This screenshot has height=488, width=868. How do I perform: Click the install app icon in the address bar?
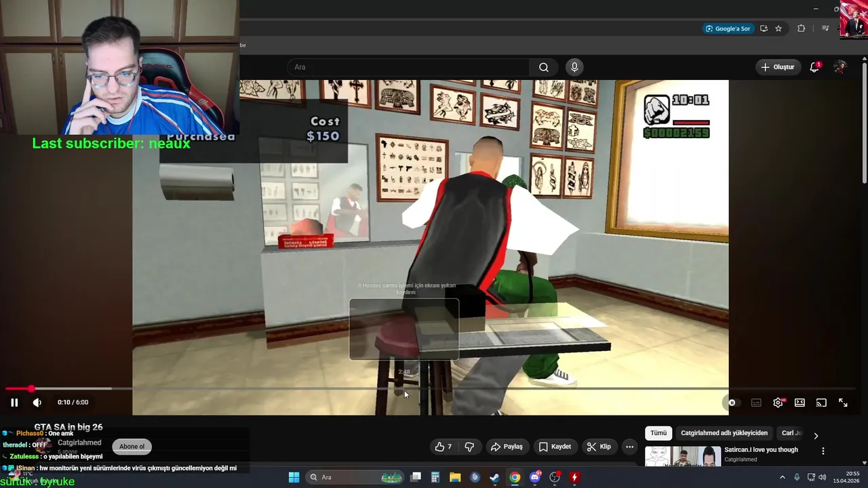point(764,28)
